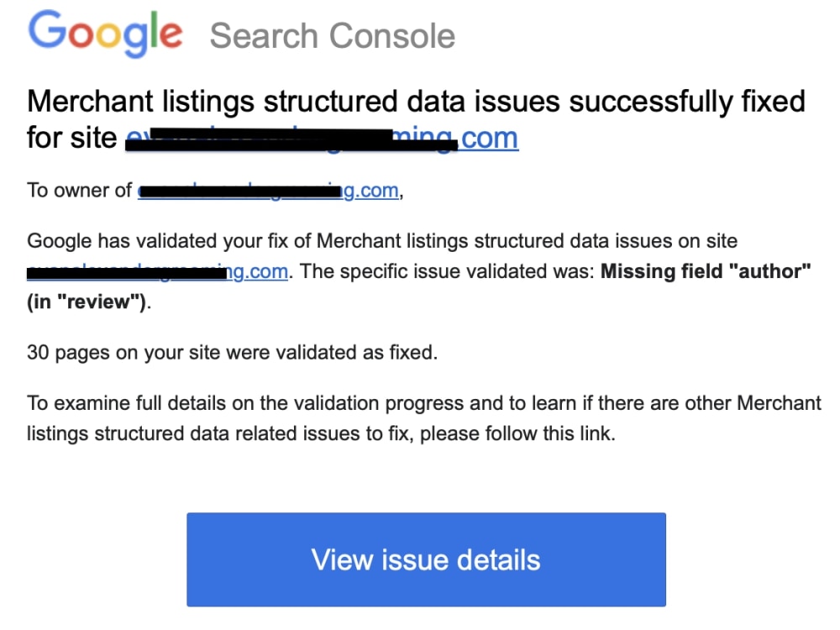Click the bold Missing field "author" text
Screen dimensions: 840x630
(x=706, y=271)
